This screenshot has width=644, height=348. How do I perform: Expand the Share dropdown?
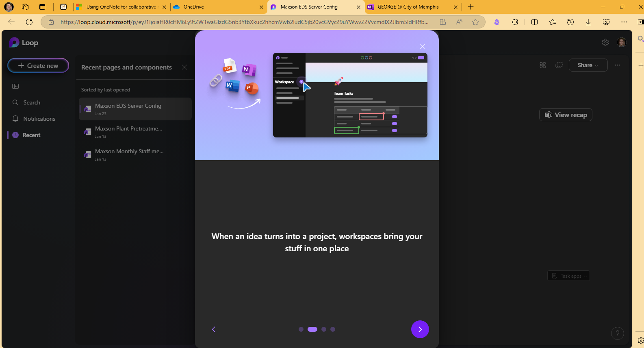point(588,65)
